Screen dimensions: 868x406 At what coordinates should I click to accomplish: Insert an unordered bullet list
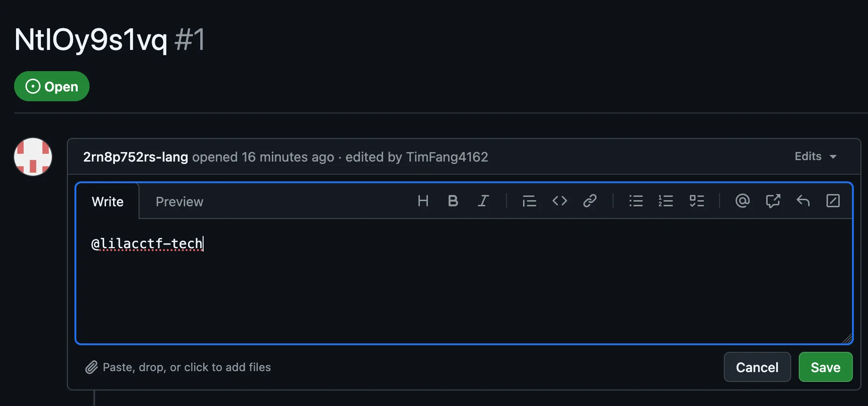click(x=636, y=201)
